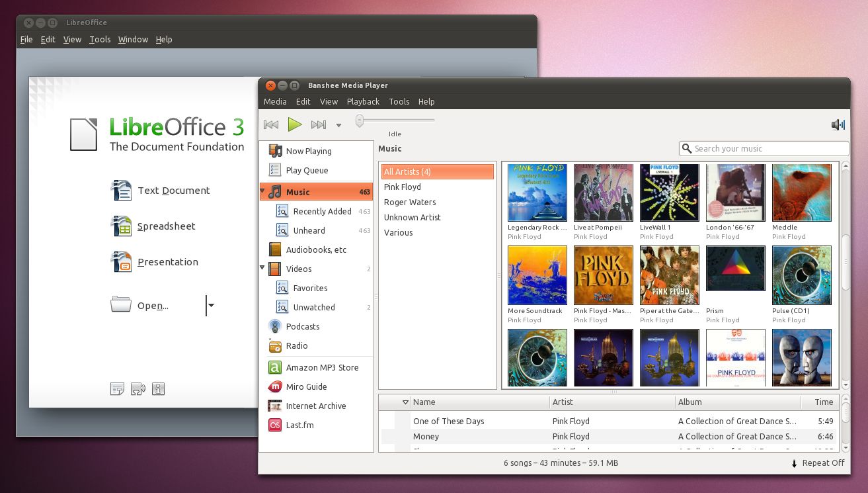This screenshot has height=493, width=868.
Task: Open the dropdown arrow beside the next-track button
Action: (x=338, y=125)
